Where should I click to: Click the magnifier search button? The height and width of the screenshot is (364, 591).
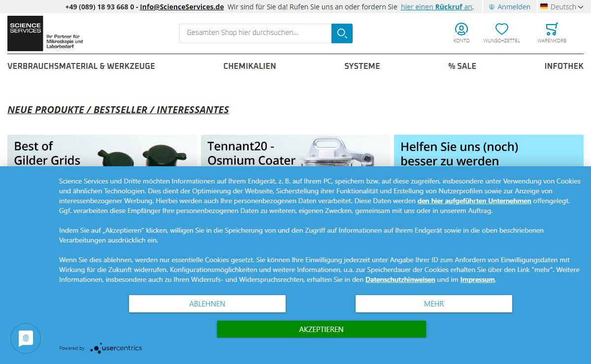point(342,33)
